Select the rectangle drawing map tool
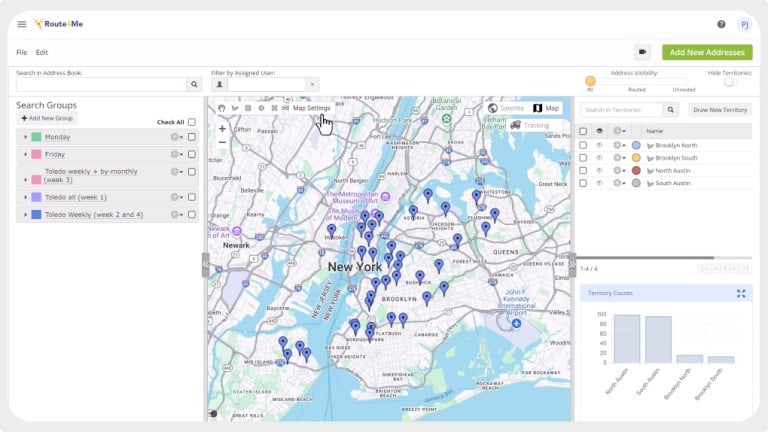 click(x=248, y=108)
